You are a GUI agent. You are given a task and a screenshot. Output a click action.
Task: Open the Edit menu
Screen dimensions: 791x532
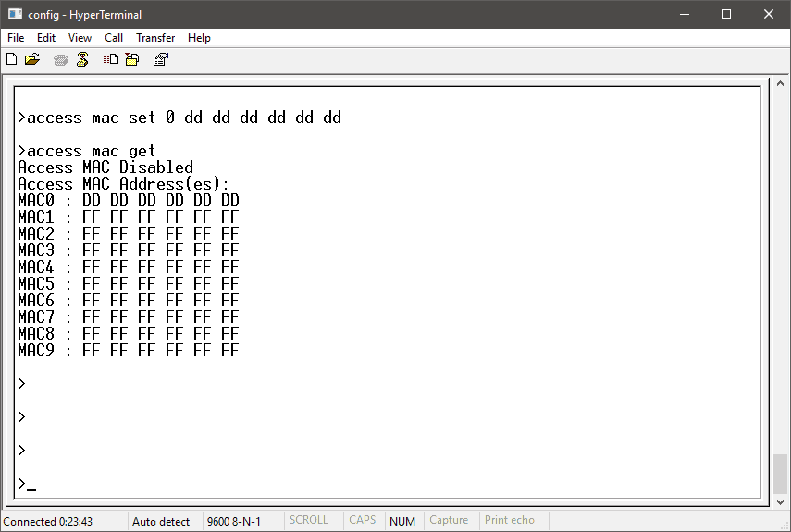pos(46,38)
